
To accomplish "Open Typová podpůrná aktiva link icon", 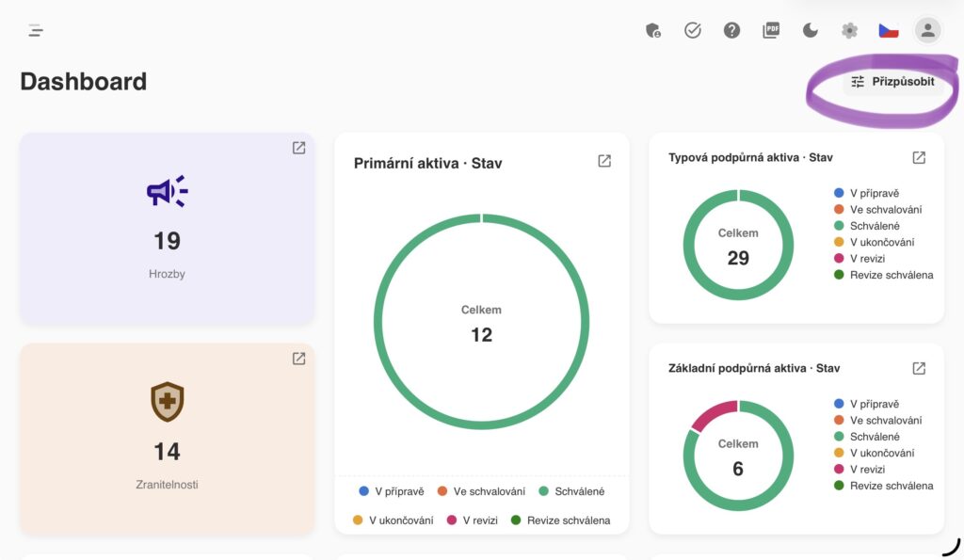I will 919,158.
